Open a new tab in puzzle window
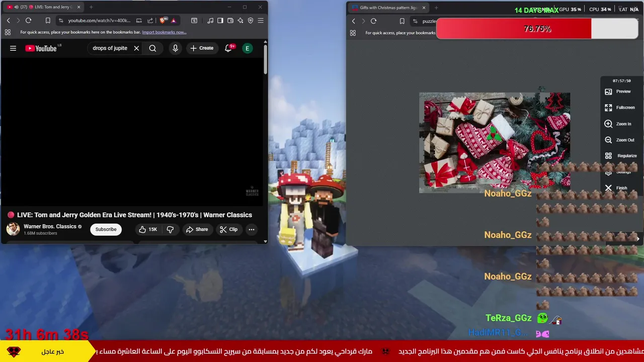Image resolution: width=644 pixels, height=362 pixels. [436, 8]
